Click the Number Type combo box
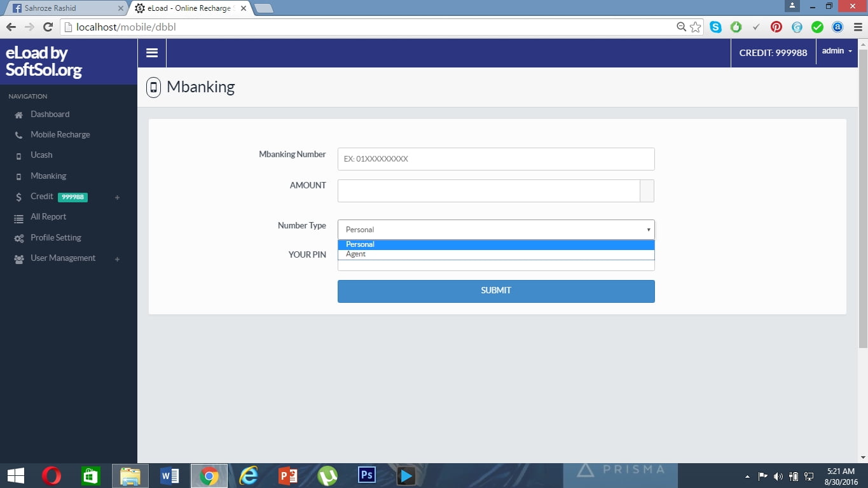Image resolution: width=868 pixels, height=488 pixels. [496, 230]
